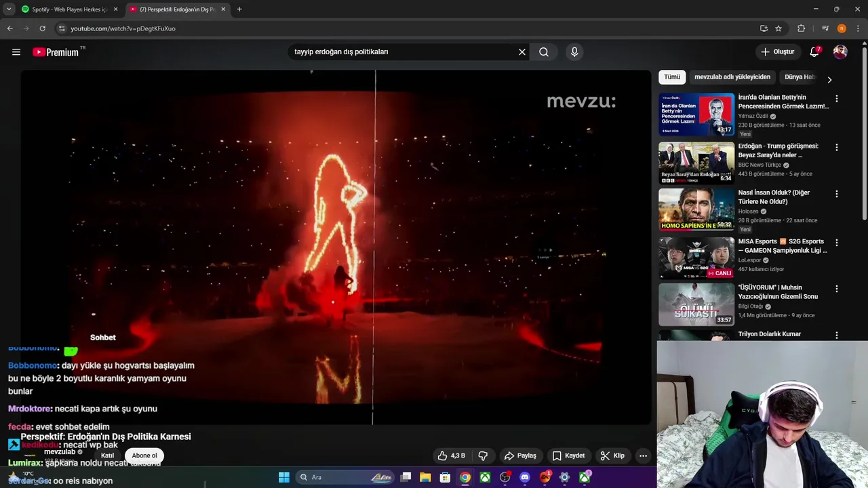Open a new Chrome tab
Screen dimensions: 868x488
pos(239,9)
